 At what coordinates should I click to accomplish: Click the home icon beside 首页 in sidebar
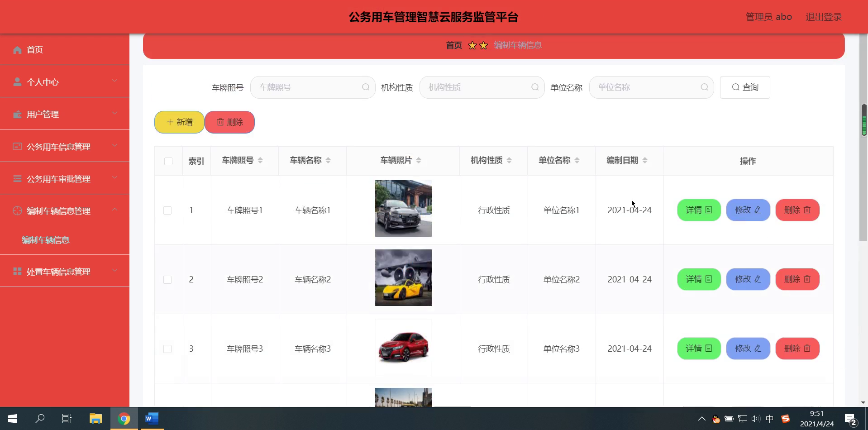point(17,50)
